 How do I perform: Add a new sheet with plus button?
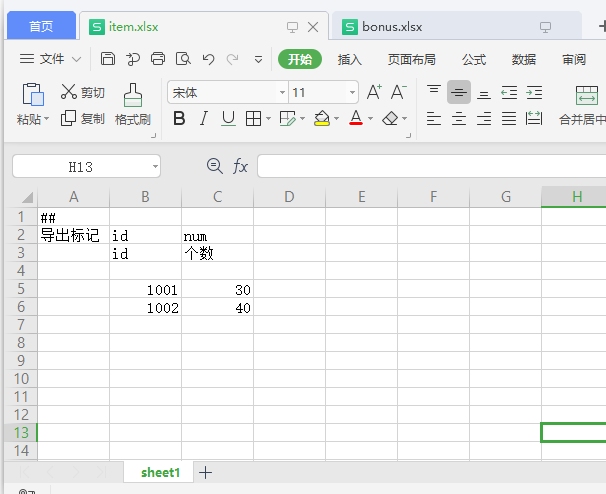205,472
